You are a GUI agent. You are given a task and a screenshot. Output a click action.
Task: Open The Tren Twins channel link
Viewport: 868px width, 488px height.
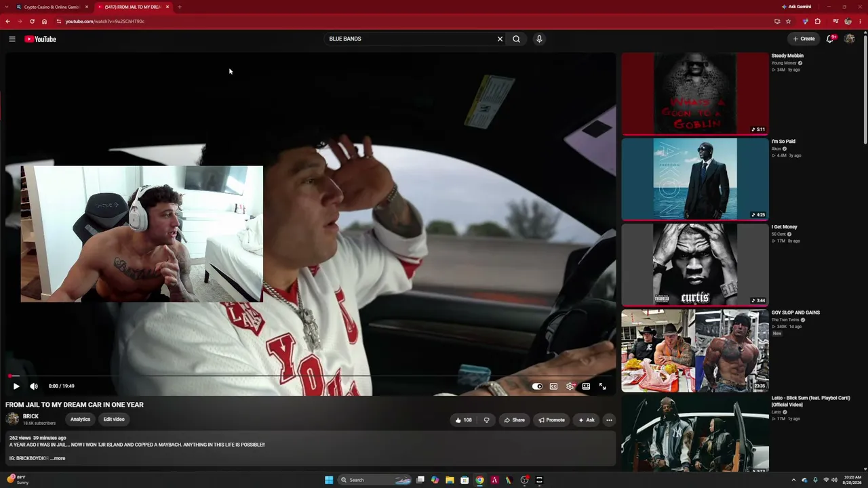[x=785, y=320]
